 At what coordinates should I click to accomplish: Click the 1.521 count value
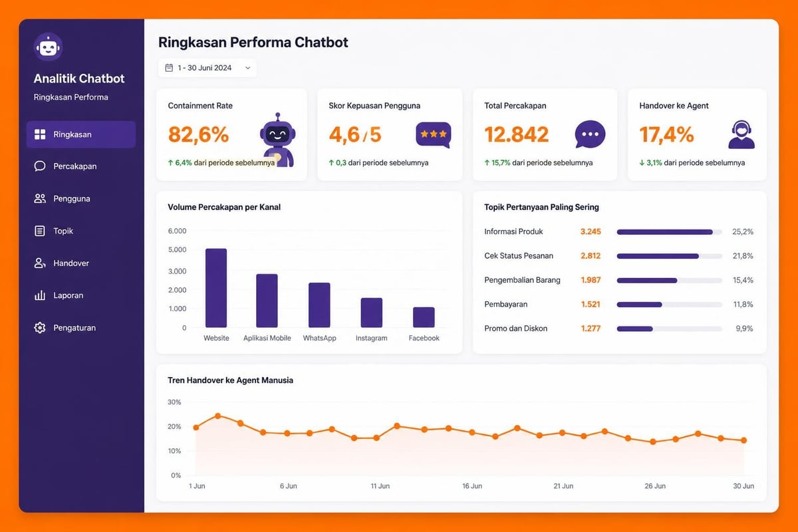pyautogui.click(x=591, y=304)
